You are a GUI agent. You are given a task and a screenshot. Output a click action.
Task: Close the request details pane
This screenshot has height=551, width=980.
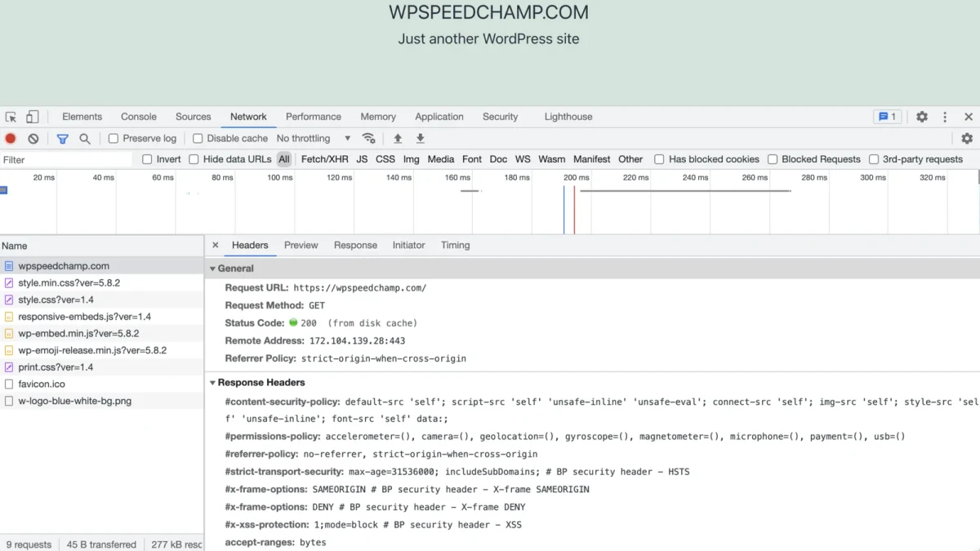click(x=216, y=245)
